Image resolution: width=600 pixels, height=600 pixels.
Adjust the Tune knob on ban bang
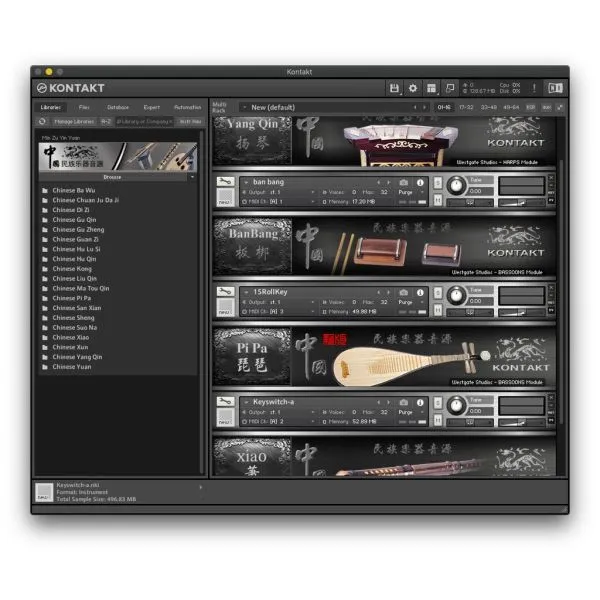tap(457, 186)
